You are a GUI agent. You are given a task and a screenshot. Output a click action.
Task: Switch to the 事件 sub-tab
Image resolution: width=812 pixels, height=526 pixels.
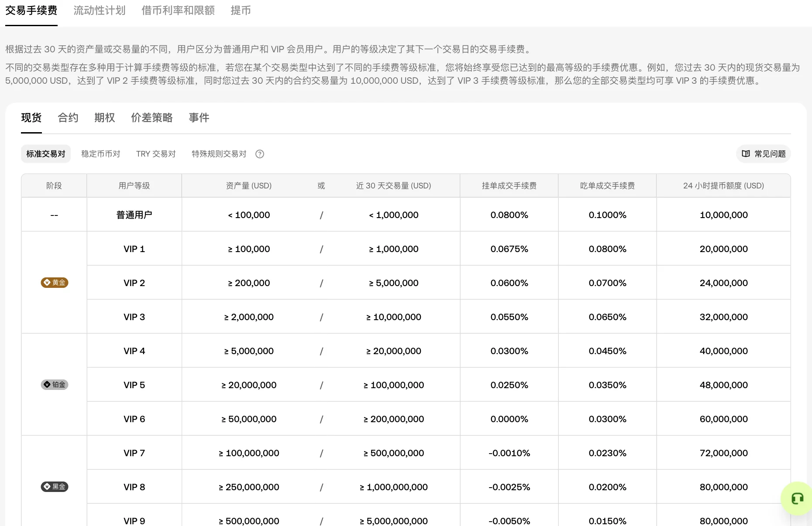(x=199, y=118)
